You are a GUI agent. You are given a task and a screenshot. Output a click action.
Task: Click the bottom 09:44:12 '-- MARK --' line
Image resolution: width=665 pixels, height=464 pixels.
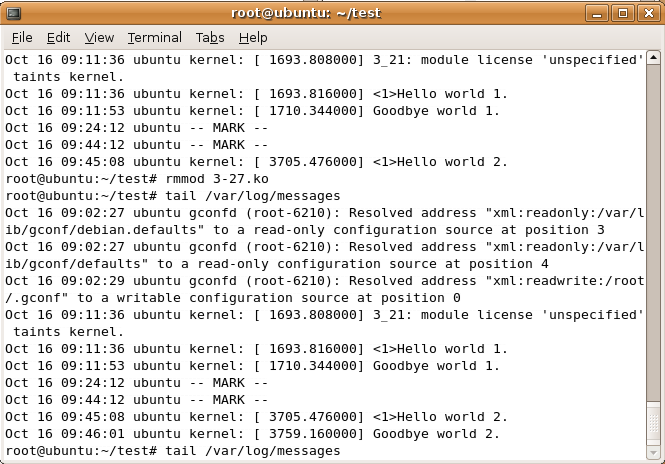(x=137, y=400)
